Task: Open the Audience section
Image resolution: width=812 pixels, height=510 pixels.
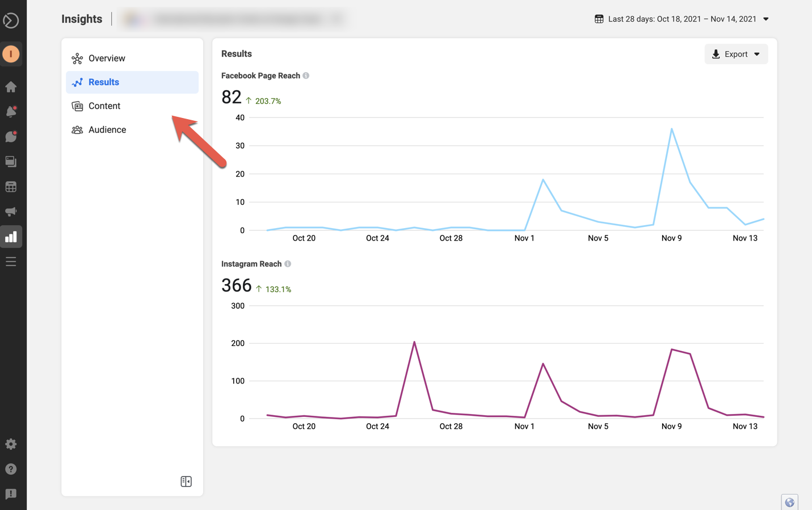Action: 132,130
